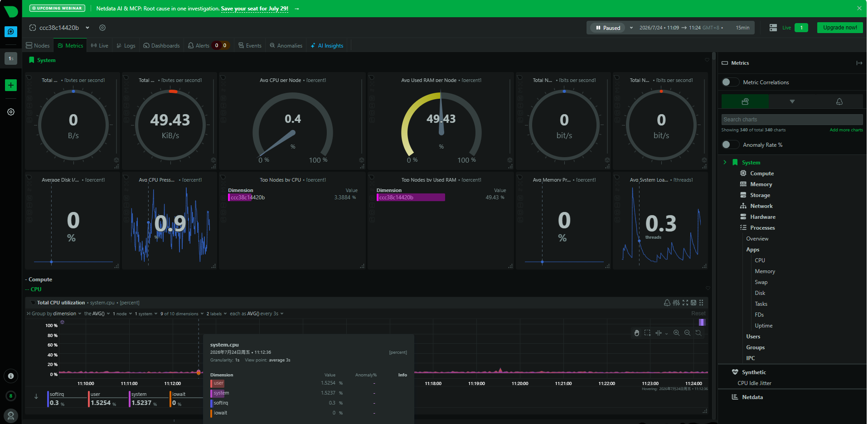Select the pan hand tool on chart
Screen dimensions: 868x424
[636, 333]
